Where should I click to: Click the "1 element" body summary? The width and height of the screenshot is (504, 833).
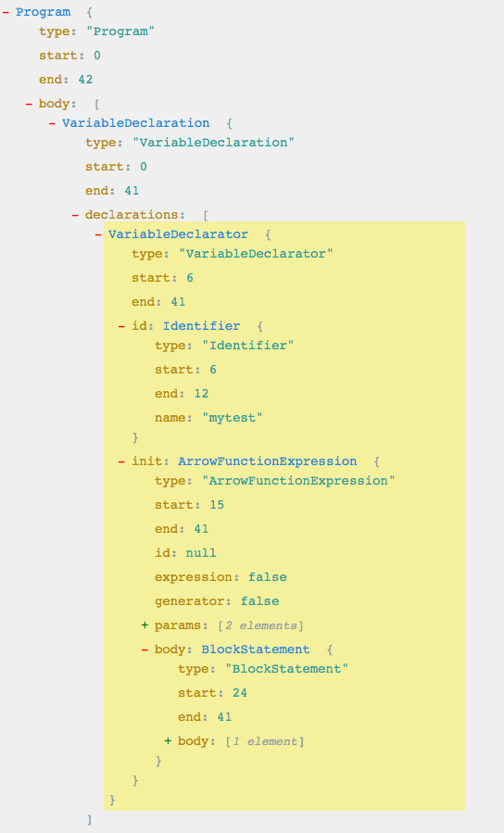264,741
